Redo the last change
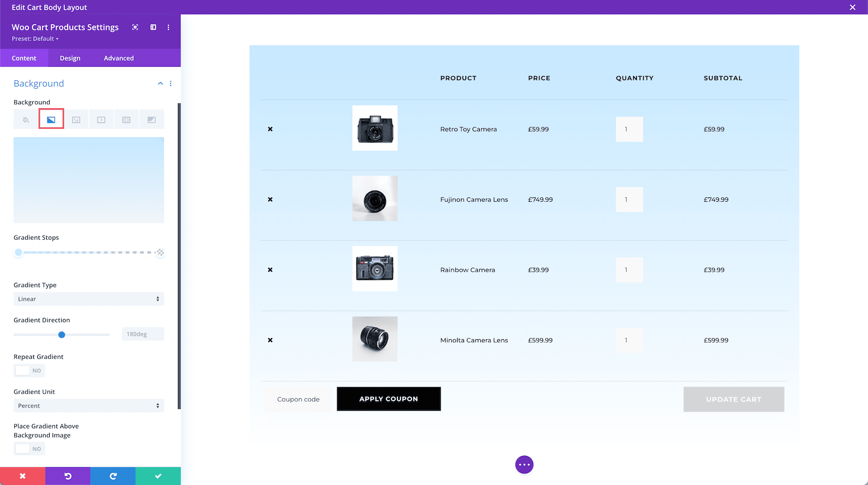868x485 pixels. pyautogui.click(x=113, y=476)
